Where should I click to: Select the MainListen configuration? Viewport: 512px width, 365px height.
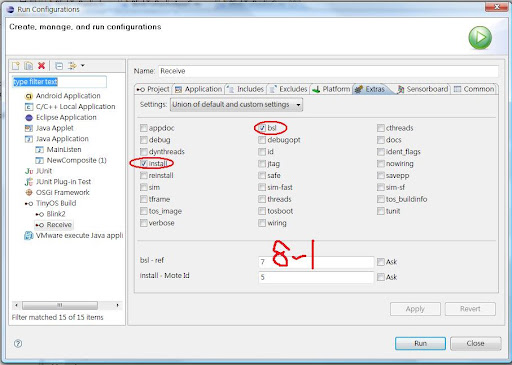(x=58, y=149)
